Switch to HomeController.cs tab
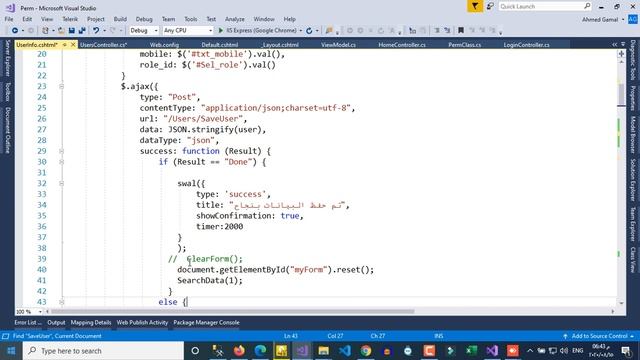The height and width of the screenshot is (360, 640). coord(402,45)
